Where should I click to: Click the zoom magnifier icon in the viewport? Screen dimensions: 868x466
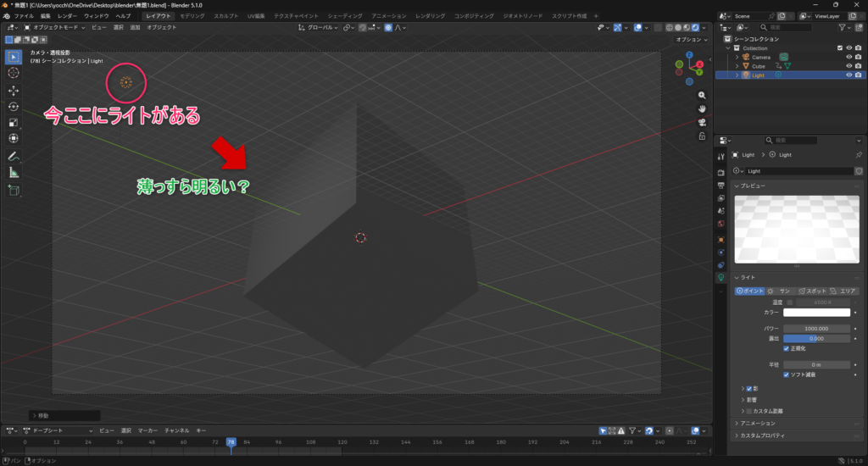pos(703,94)
